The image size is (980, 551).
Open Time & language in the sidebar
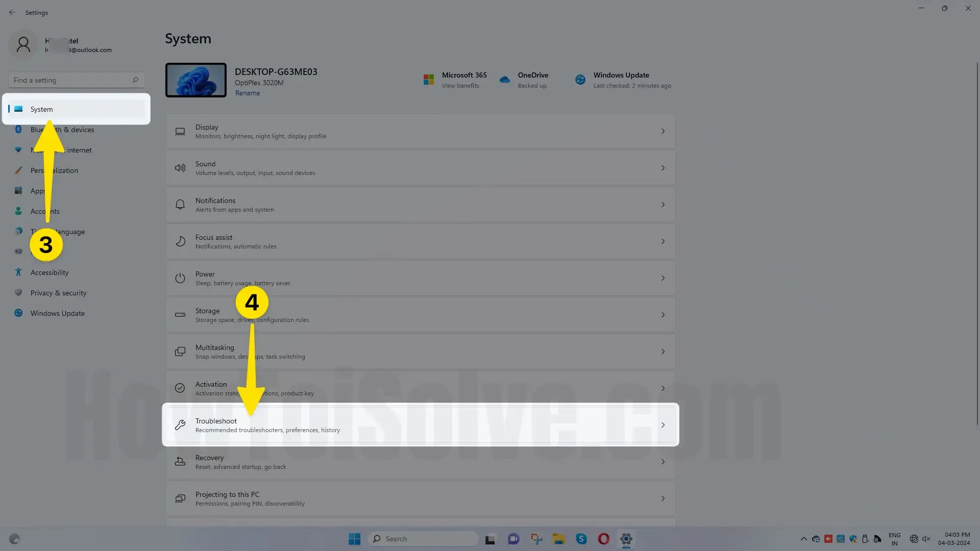(77, 232)
